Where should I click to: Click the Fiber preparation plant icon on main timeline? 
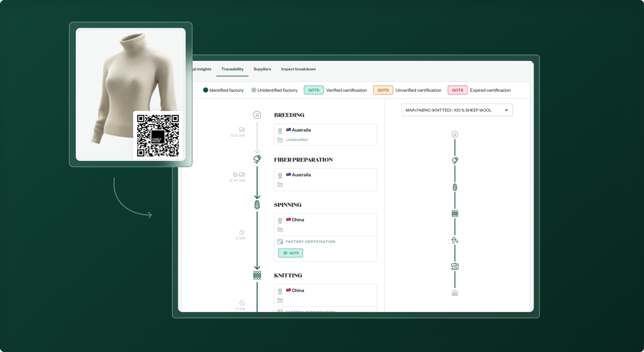click(x=257, y=159)
